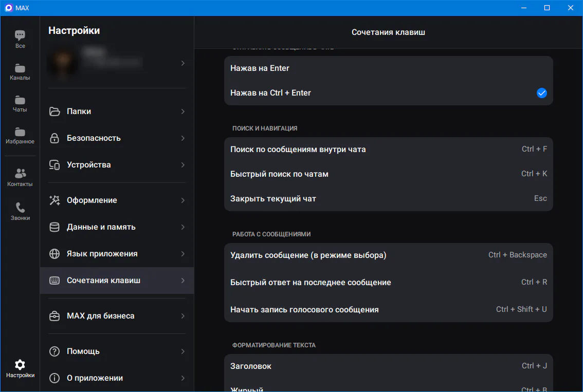Viewport: 583px width, 392px height.
Task: Open MAX для бизнеса section
Action: 117,316
